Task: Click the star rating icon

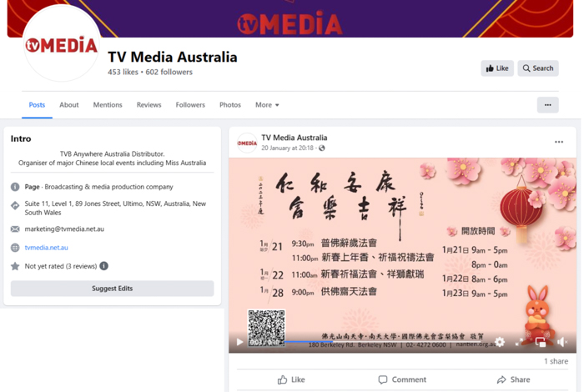Action: pyautogui.click(x=15, y=266)
